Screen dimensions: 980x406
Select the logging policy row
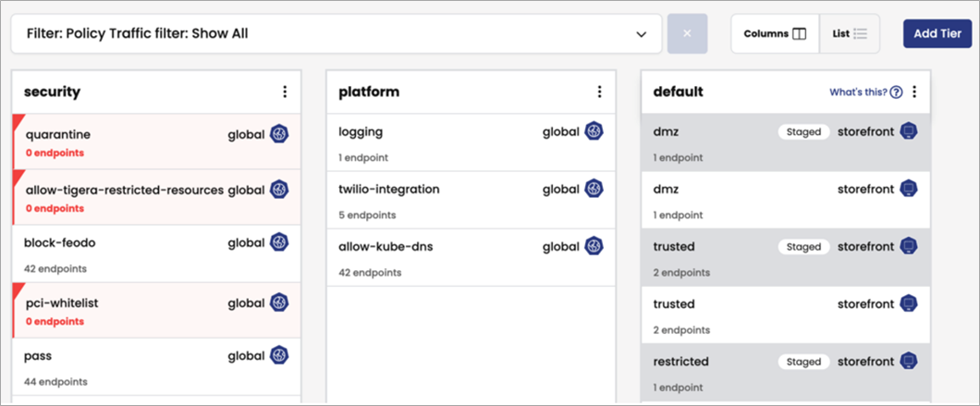click(361, 132)
